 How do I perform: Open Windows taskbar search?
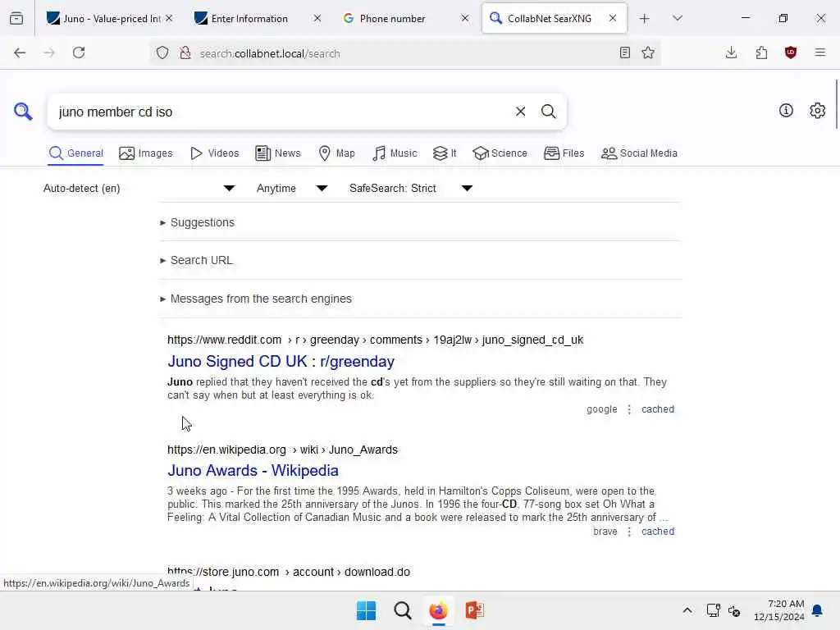[x=402, y=610]
